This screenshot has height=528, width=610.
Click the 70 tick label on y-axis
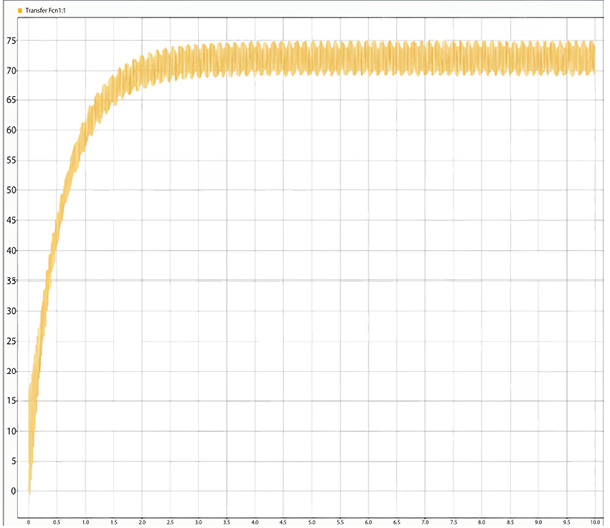click(12, 71)
